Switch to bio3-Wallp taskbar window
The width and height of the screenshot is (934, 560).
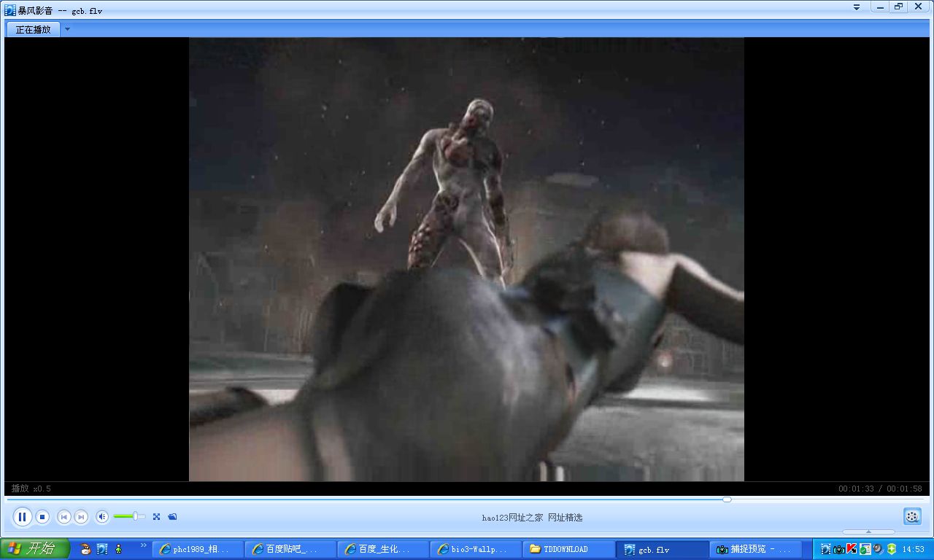click(x=476, y=549)
